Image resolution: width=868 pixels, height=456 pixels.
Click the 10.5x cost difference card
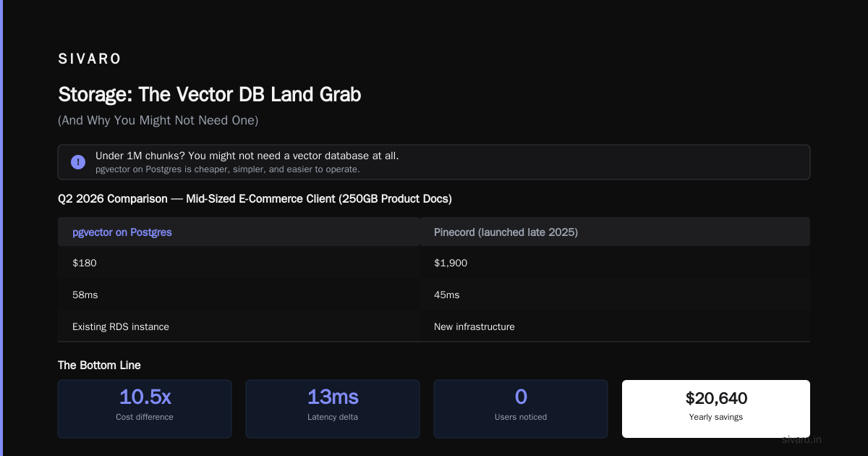click(x=145, y=409)
